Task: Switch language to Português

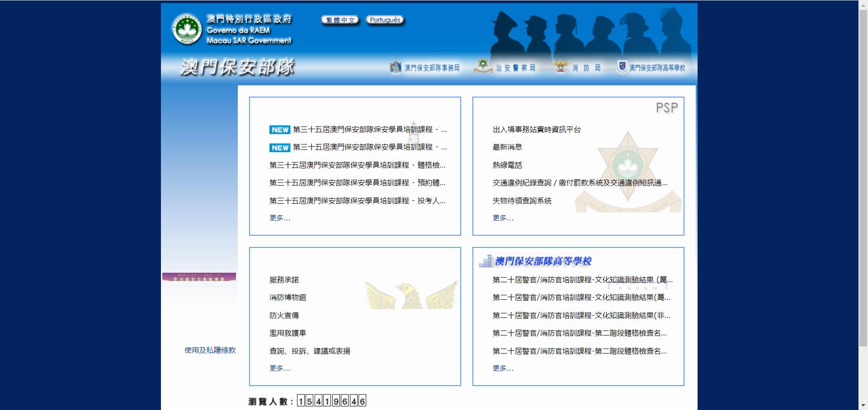Action: 385,20
